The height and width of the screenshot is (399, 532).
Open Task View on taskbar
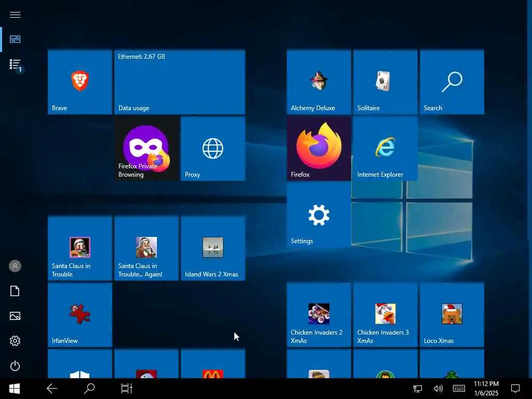pyautogui.click(x=127, y=389)
